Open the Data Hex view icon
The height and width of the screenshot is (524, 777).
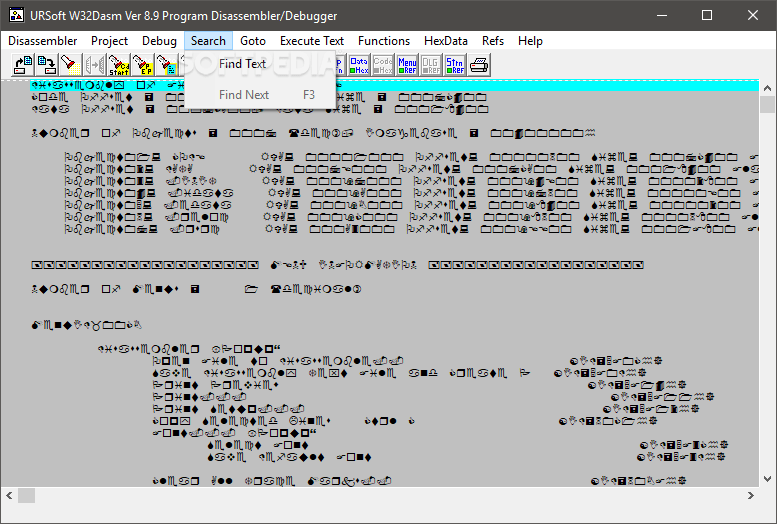(359, 65)
